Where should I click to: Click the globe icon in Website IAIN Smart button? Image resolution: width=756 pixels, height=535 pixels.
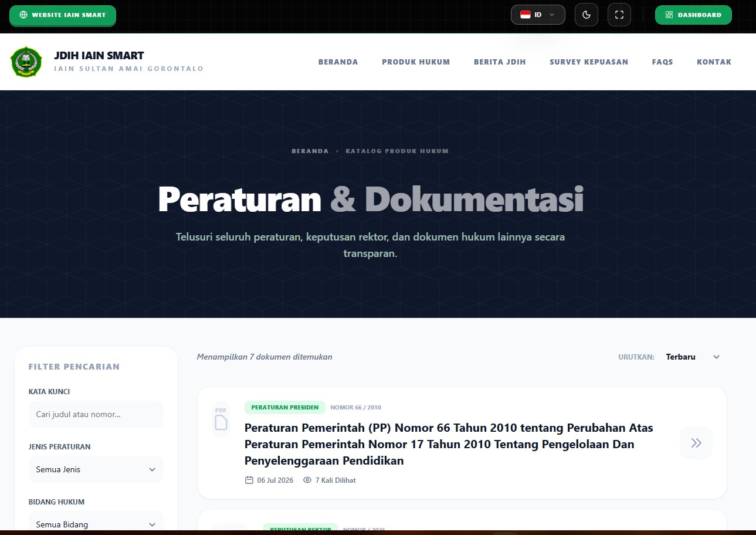click(x=23, y=15)
